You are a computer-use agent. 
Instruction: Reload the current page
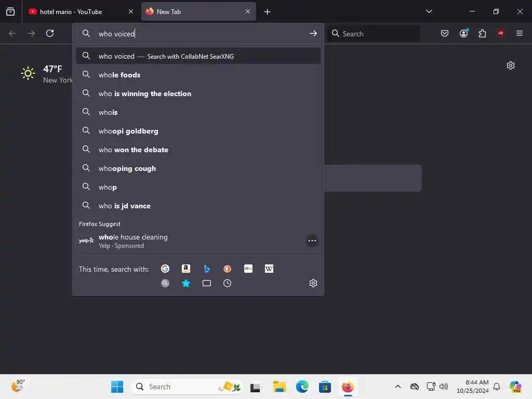50,33
